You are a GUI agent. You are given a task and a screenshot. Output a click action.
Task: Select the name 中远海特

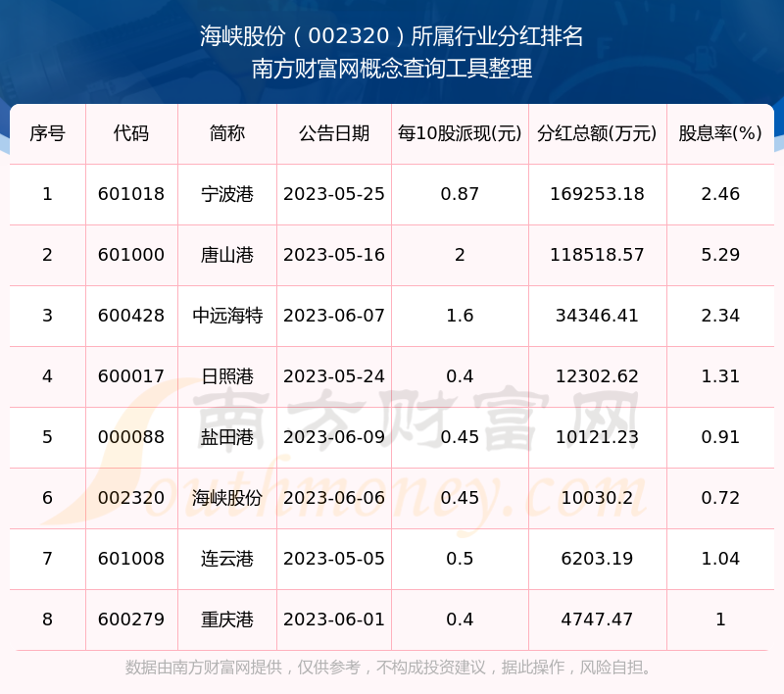pyautogui.click(x=227, y=316)
